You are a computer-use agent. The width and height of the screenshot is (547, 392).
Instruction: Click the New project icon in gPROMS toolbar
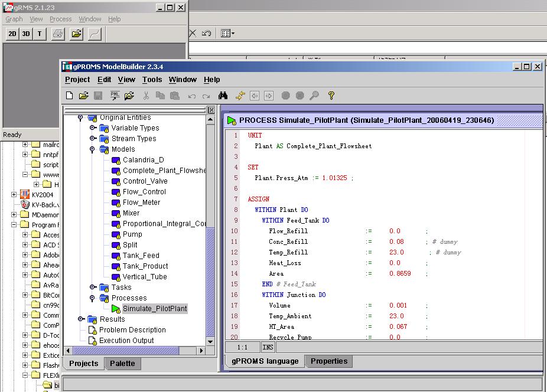click(x=70, y=96)
